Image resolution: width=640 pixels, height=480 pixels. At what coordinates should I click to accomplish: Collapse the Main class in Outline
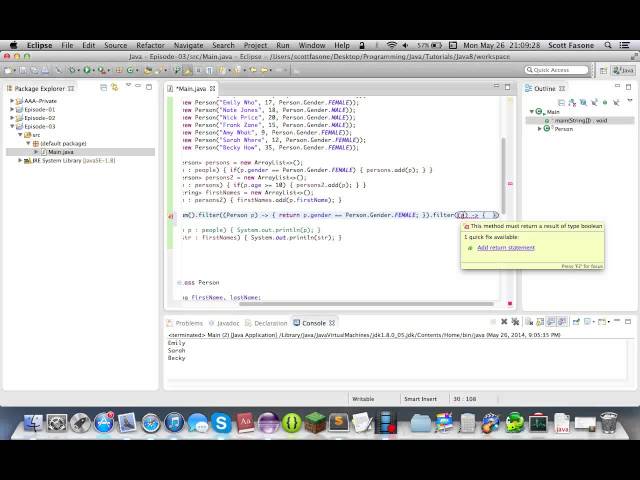click(531, 111)
